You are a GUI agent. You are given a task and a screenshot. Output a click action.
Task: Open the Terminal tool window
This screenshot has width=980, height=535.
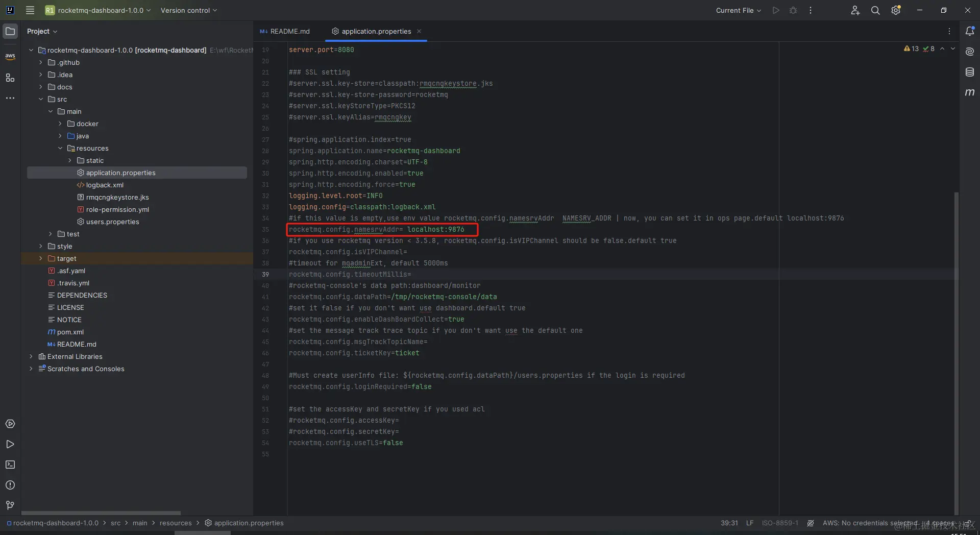pos(10,465)
